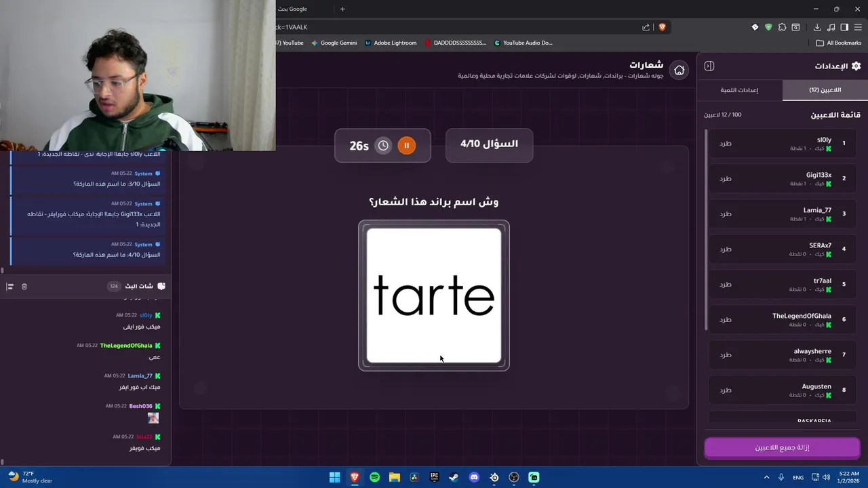This screenshot has width=868, height=488.
Task: Click the Brave taskbar icon
Action: (x=355, y=477)
